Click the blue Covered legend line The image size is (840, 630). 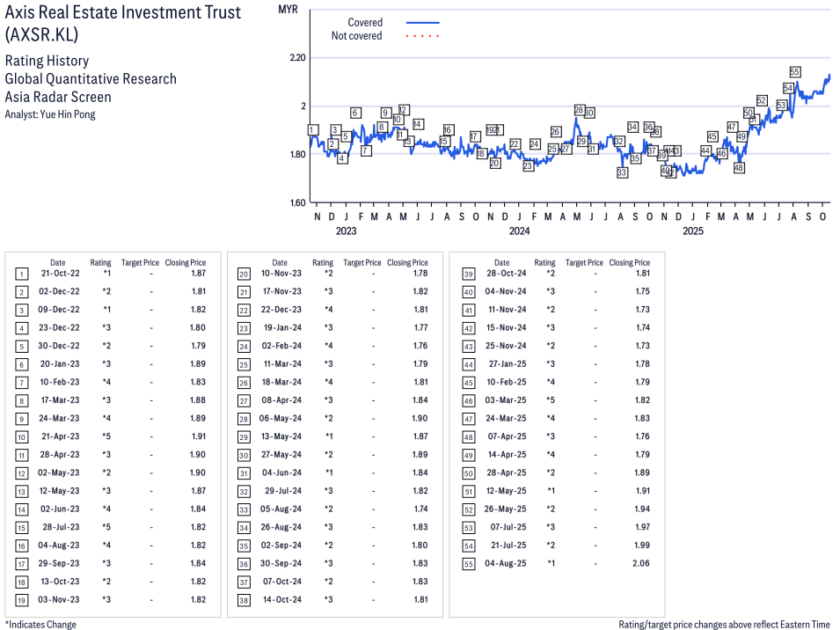pos(422,23)
